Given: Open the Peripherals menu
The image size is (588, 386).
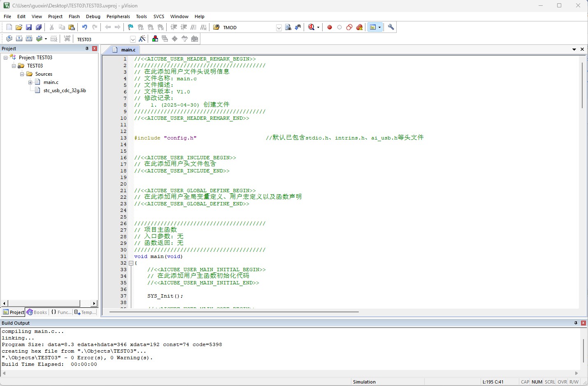Looking at the screenshot, I should pos(118,16).
